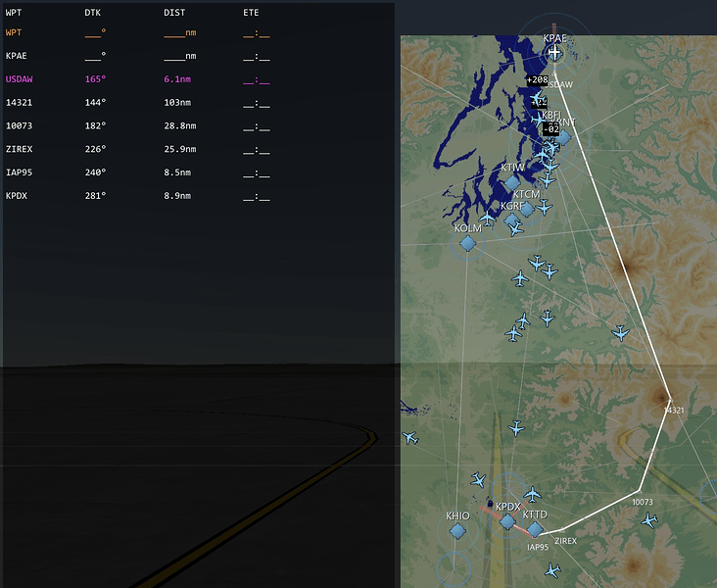Select the KPAE airport icon on map

[x=554, y=53]
